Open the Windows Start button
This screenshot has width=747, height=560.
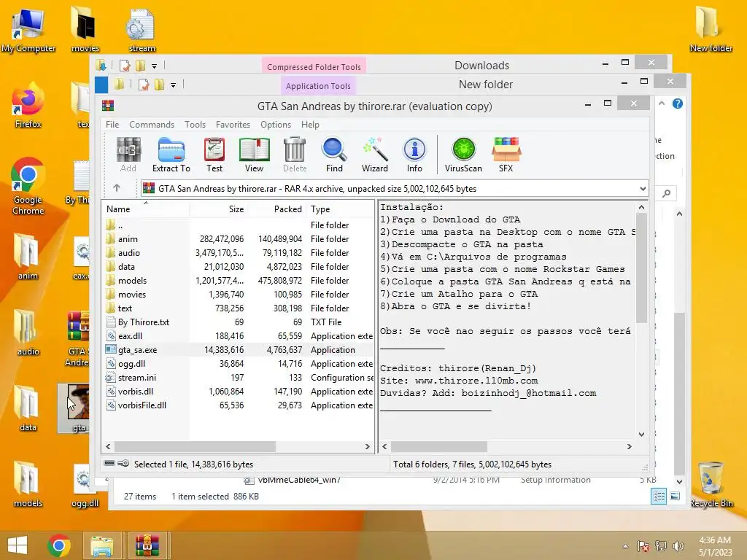[x=18, y=545]
